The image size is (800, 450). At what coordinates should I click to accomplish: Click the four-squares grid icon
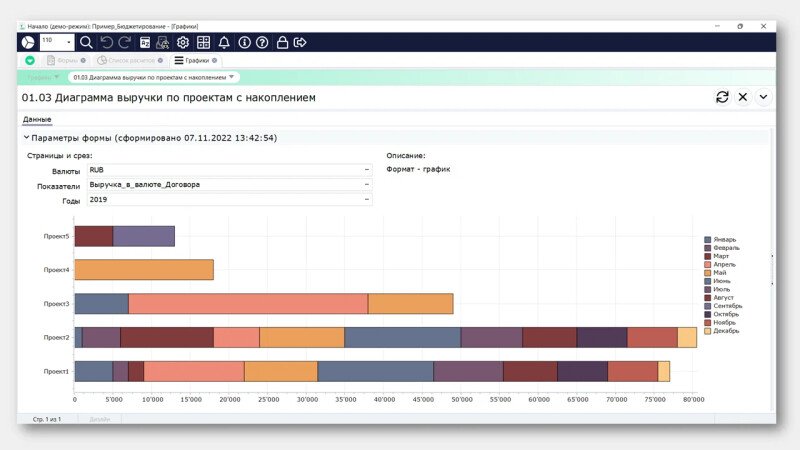pos(203,42)
